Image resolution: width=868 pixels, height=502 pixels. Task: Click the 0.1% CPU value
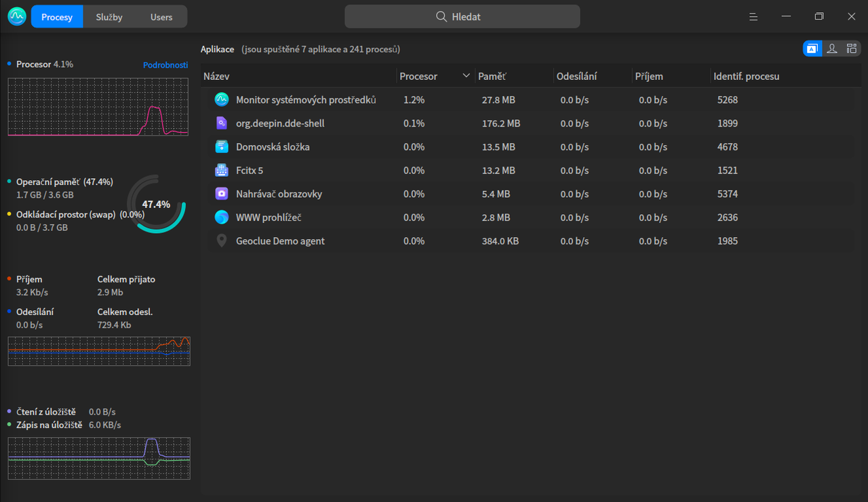point(414,123)
